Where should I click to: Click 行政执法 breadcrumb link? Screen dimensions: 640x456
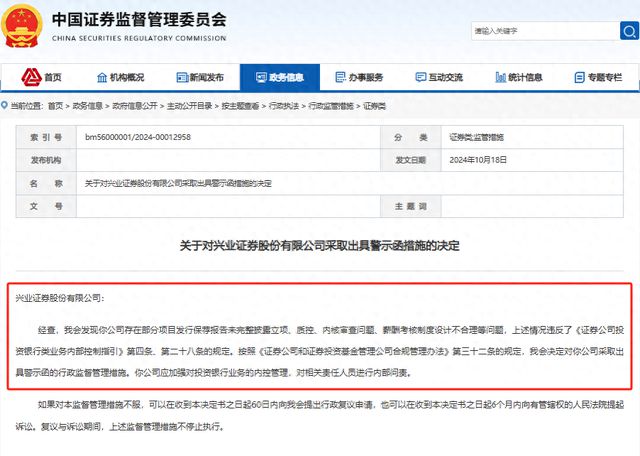click(284, 106)
